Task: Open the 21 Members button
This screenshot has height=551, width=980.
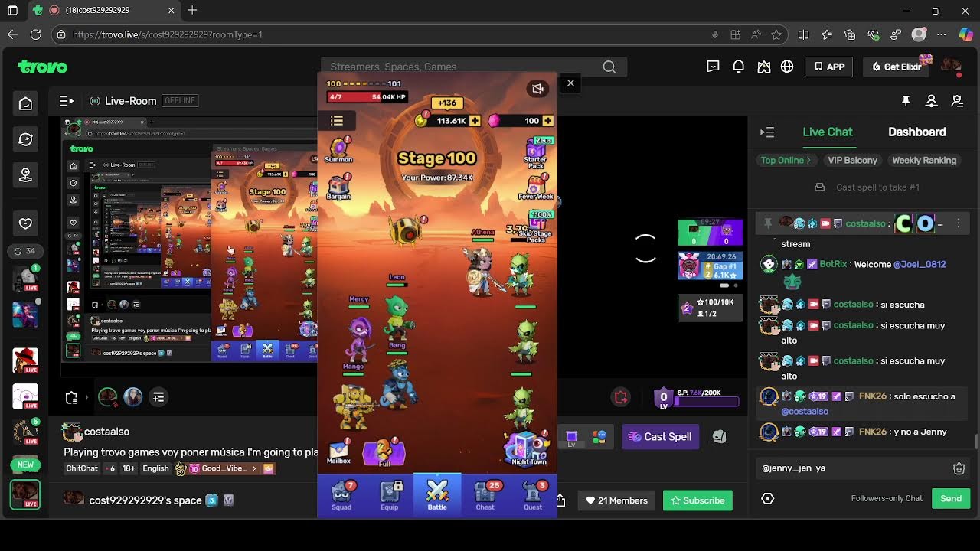Action: 616,500
